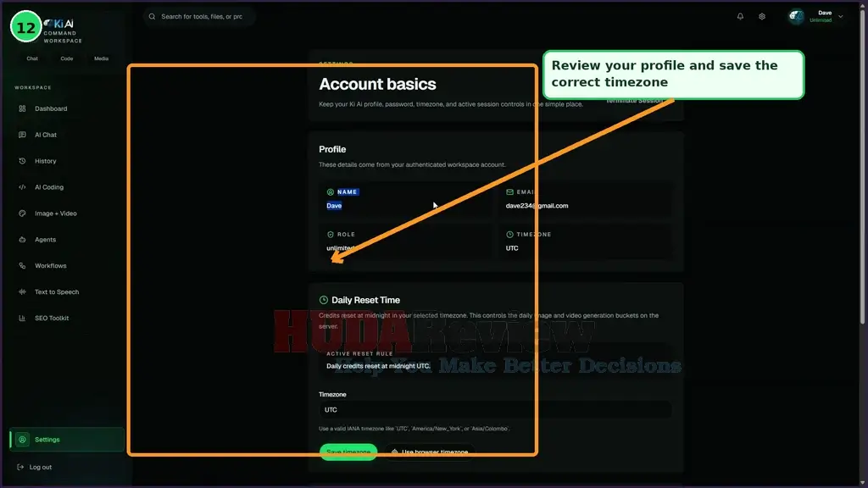
Task: Click the SEO Toolkit chart icon
Action: click(x=22, y=319)
